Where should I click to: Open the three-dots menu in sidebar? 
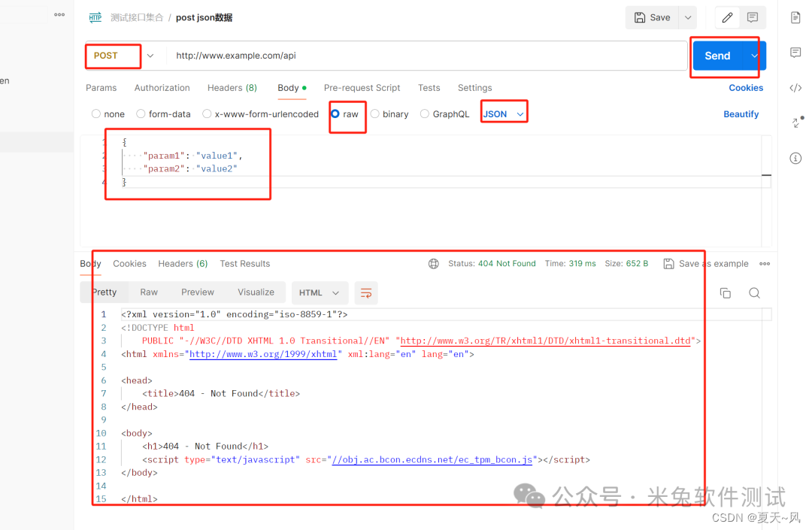[x=59, y=14]
